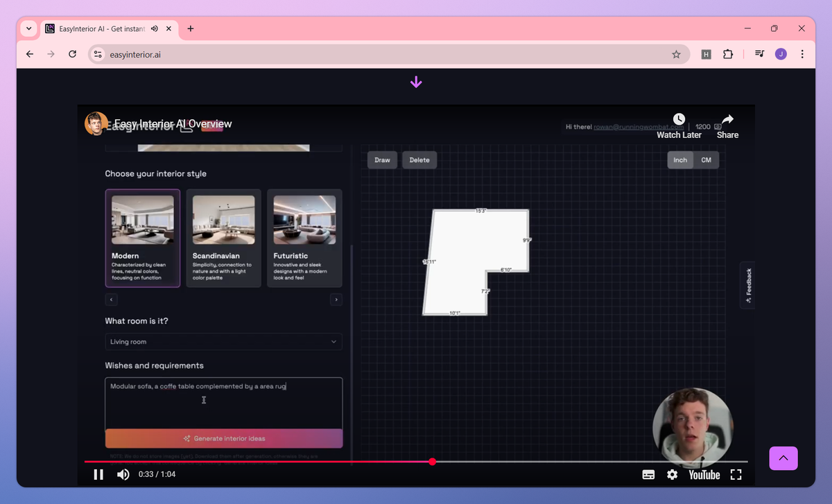Switch units to CM
Viewport: 832px width, 504px height.
706,160
